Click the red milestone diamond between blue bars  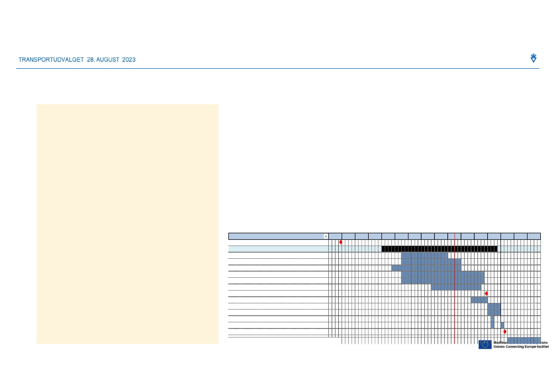click(487, 293)
